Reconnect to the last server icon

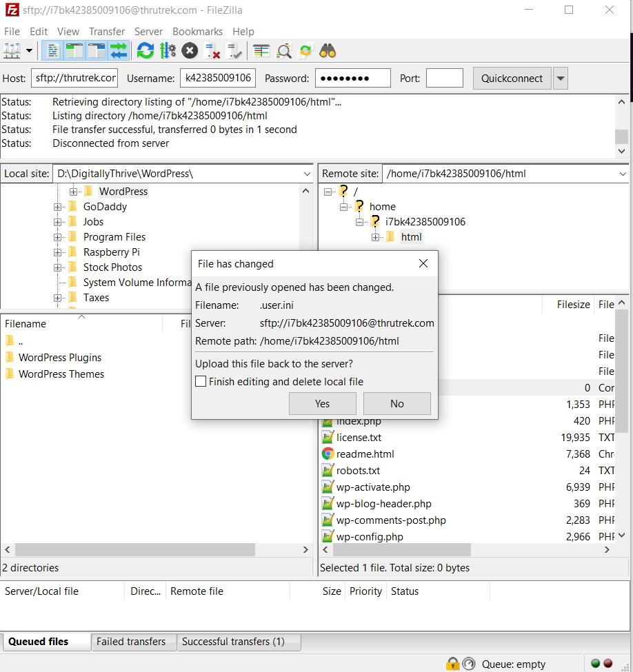pos(234,51)
